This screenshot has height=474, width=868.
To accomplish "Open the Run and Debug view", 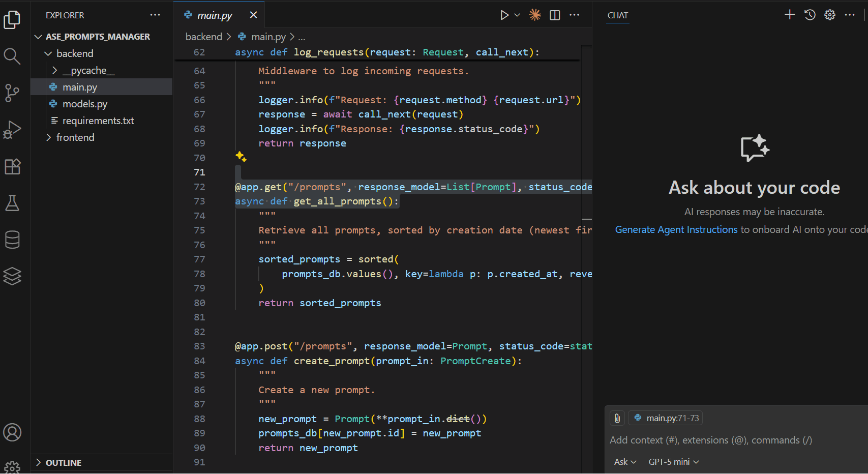I will (x=12, y=130).
